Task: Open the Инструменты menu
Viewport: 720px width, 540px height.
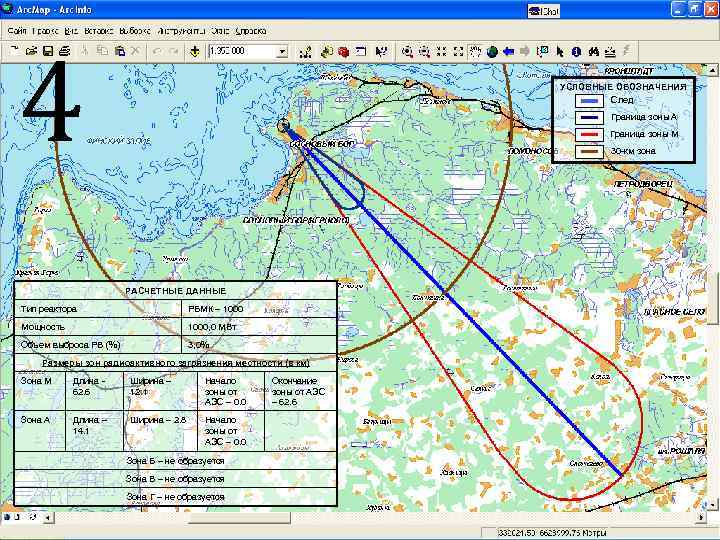Action: tap(181, 31)
